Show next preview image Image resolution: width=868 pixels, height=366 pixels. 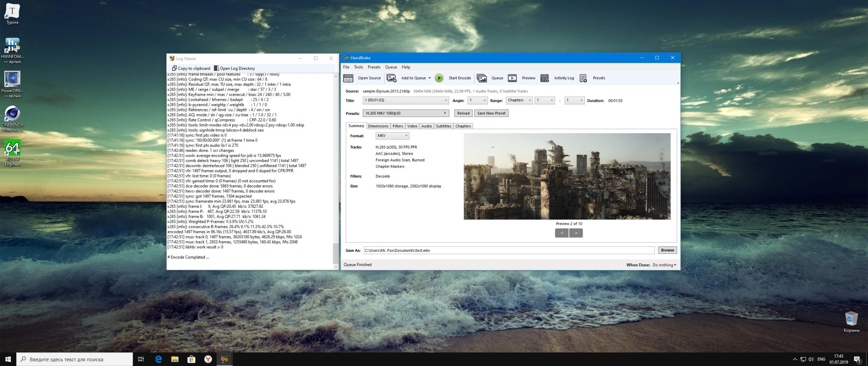(x=576, y=233)
